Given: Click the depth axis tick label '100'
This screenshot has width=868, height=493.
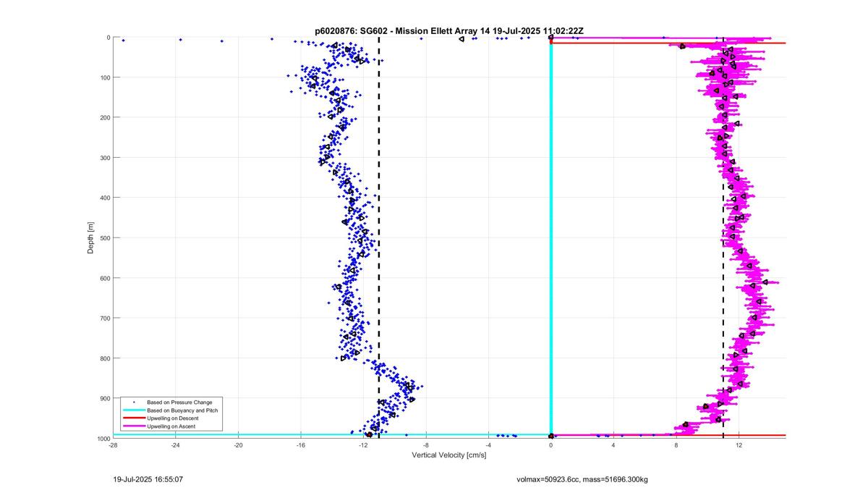Looking at the screenshot, I should click(104, 77).
